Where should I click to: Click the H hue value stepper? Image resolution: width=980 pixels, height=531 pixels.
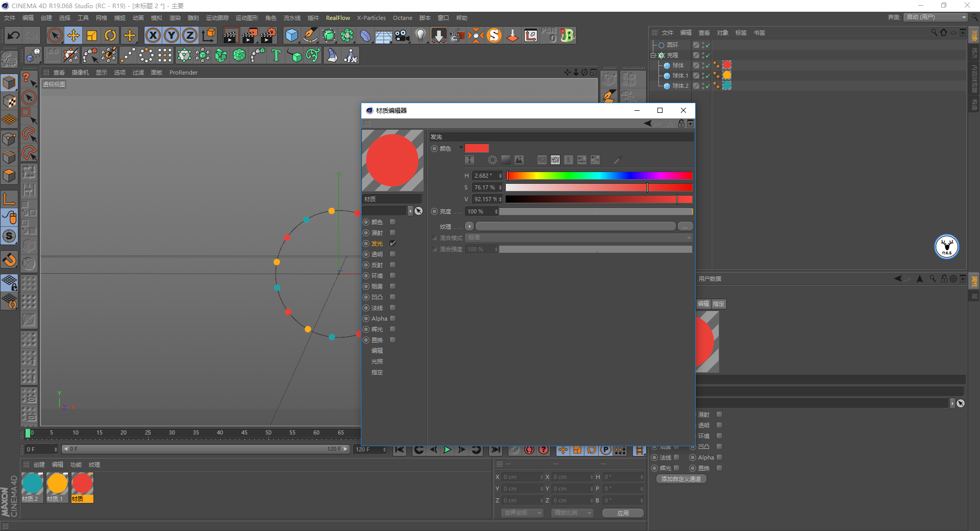(500, 176)
